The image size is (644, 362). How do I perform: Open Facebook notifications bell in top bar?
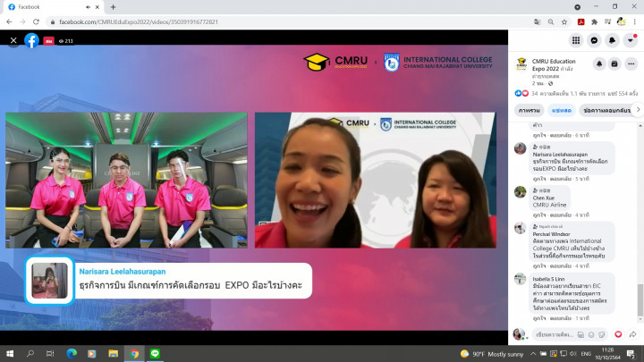612,40
